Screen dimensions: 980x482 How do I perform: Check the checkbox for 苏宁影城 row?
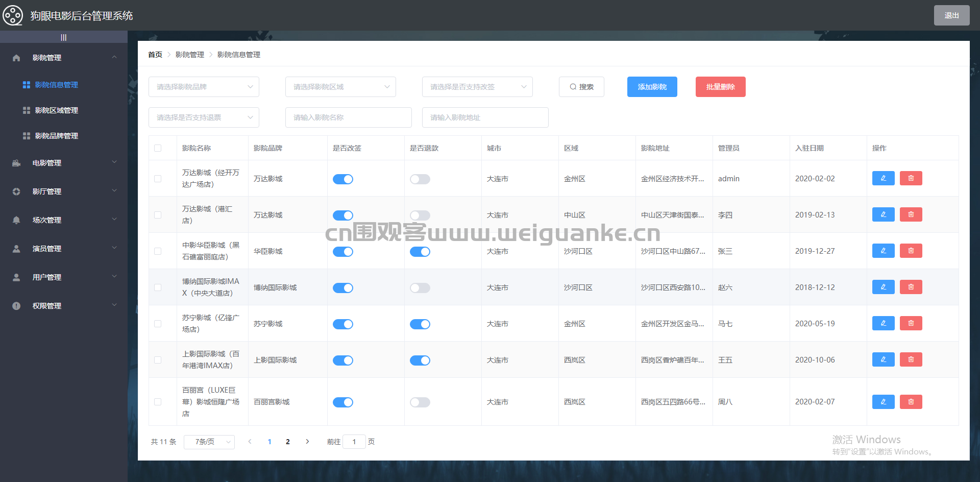point(158,324)
